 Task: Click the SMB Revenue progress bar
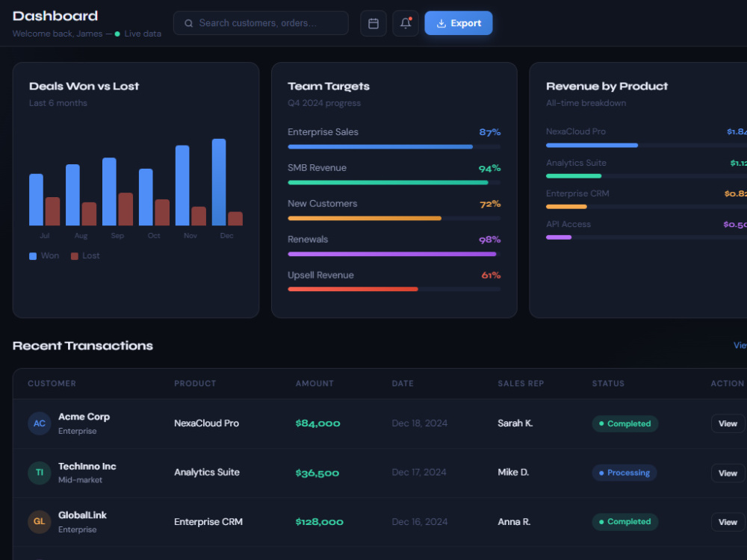point(394,182)
